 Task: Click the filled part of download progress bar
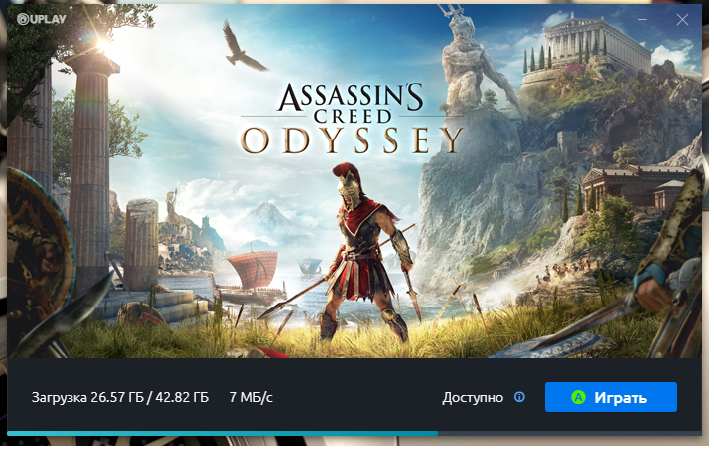tap(222, 434)
